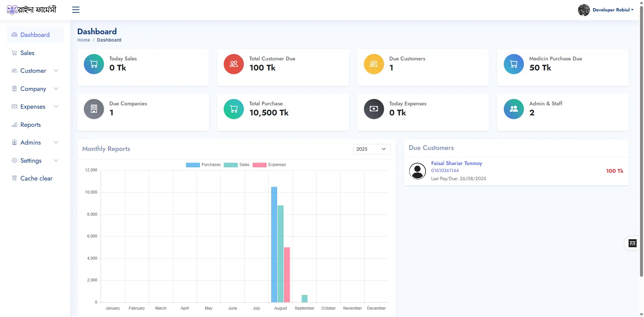This screenshot has width=644, height=317.
Task: Click the August Purchases bar in chart
Action: (x=274, y=245)
